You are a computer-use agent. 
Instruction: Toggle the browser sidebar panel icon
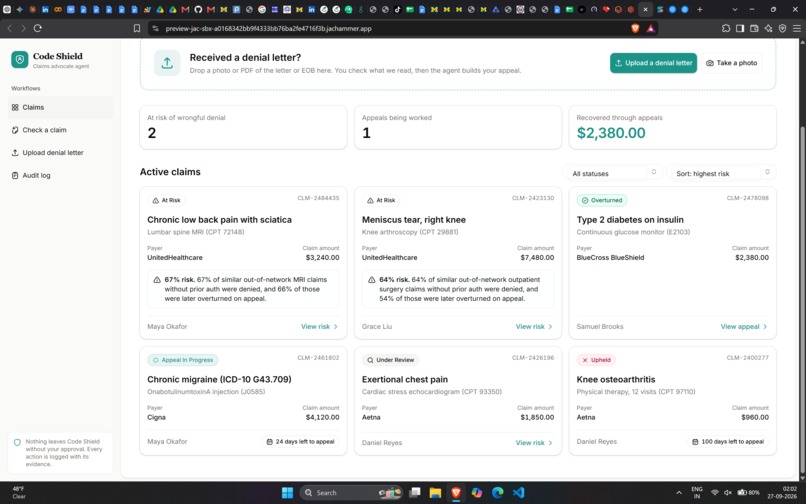coord(740,28)
